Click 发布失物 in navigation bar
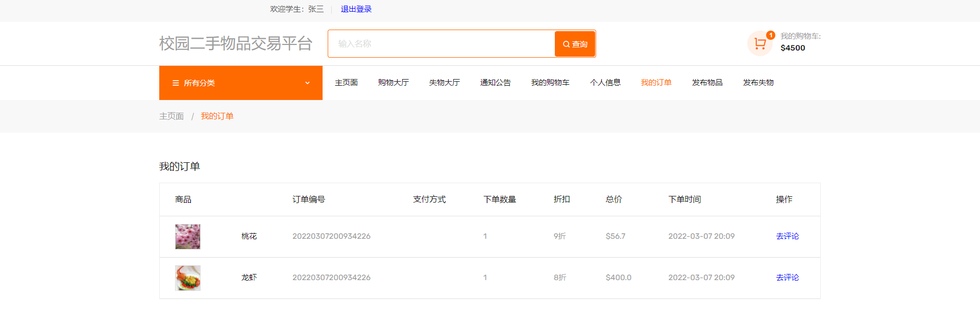 (x=758, y=83)
